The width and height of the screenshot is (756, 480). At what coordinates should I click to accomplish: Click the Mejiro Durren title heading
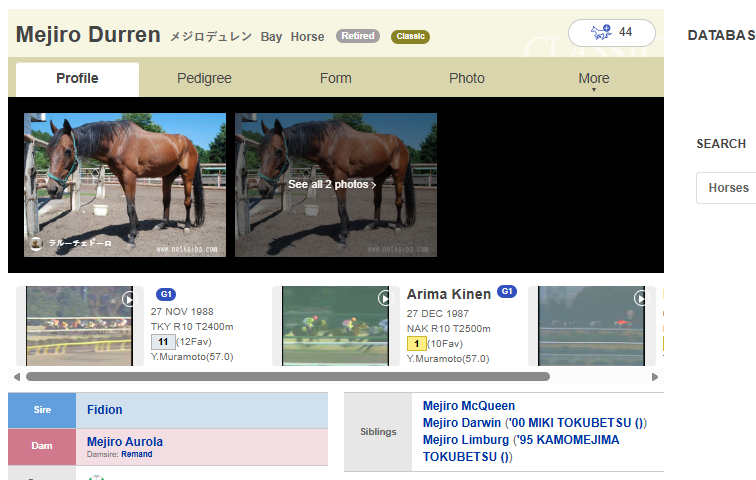click(x=88, y=35)
